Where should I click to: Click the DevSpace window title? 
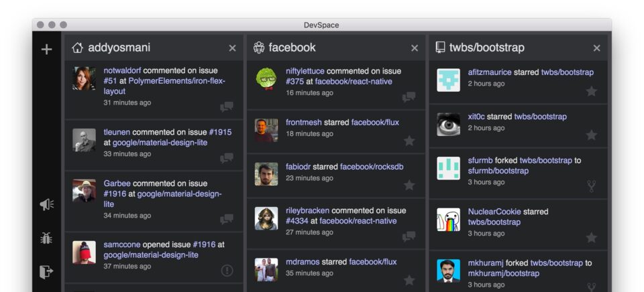(321, 25)
